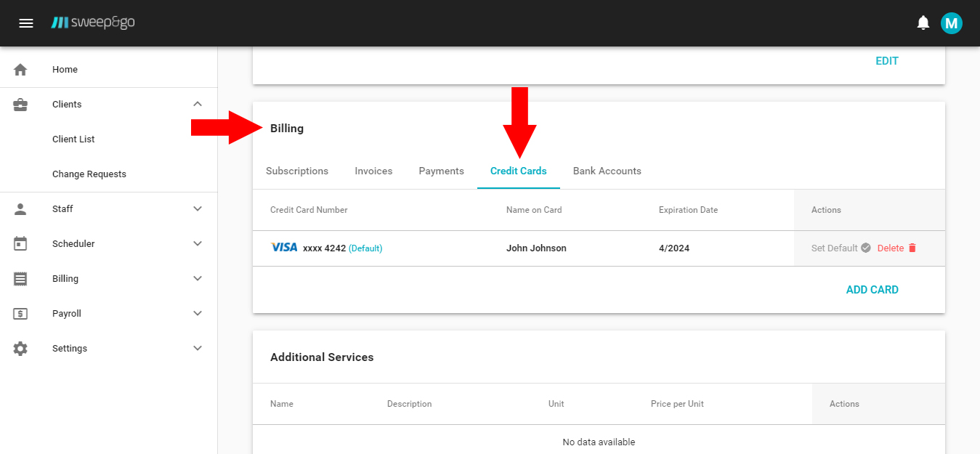
Task: Click the Description column header
Action: click(409, 404)
